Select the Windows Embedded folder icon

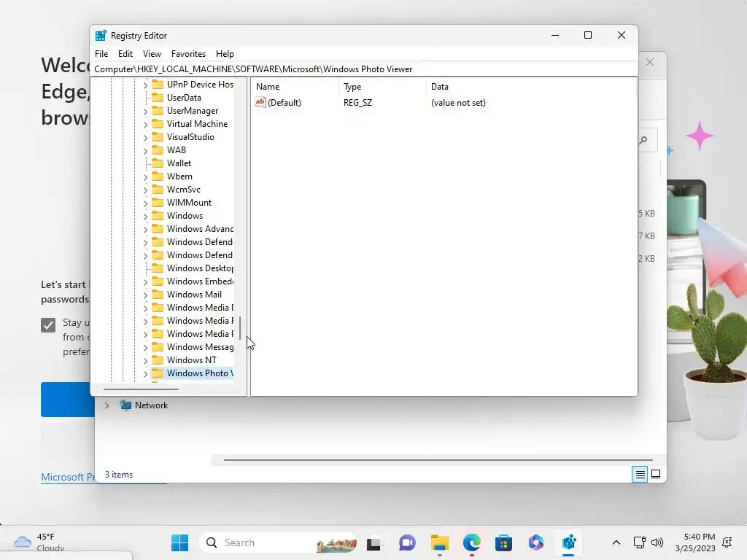click(158, 281)
